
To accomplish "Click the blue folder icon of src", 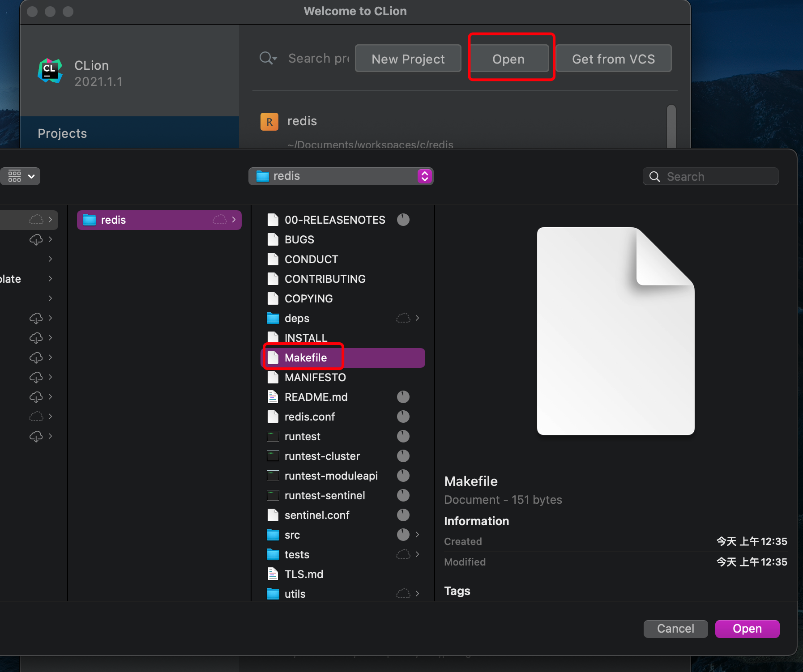I will (273, 535).
